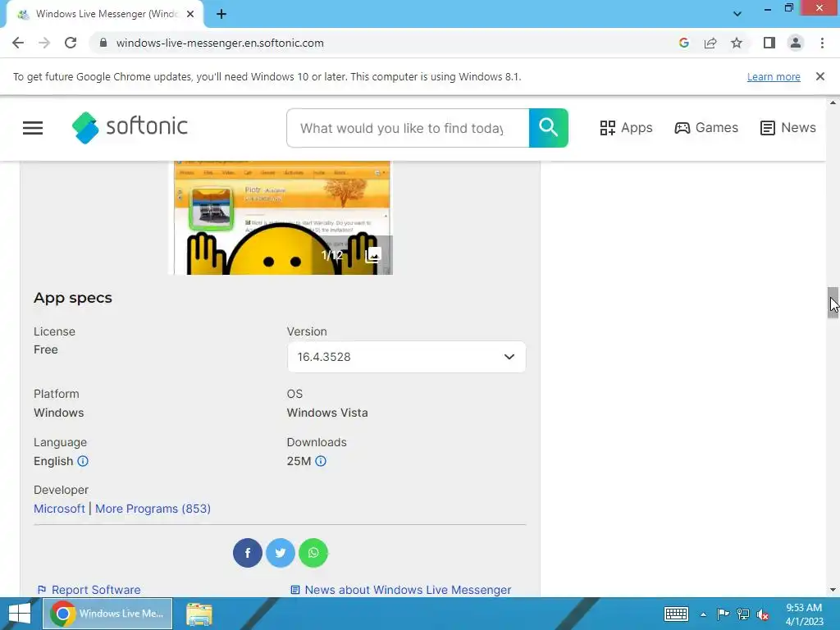Open the on-screen keyboard icon
Screen dimensions: 840x630
point(676,614)
